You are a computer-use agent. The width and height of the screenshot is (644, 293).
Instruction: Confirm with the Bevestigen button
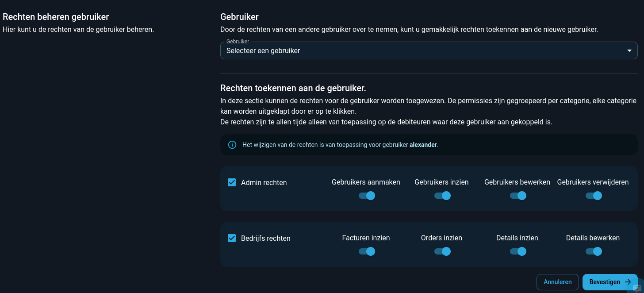tap(610, 282)
